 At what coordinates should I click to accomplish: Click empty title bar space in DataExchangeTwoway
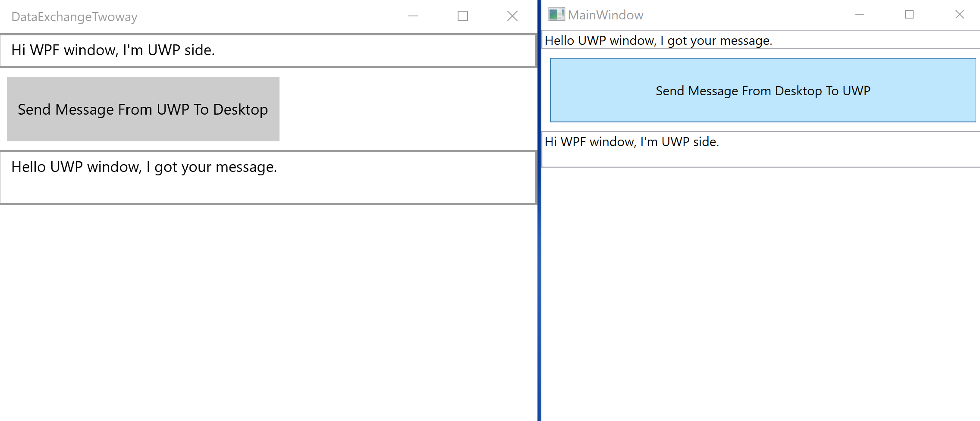tap(267, 16)
